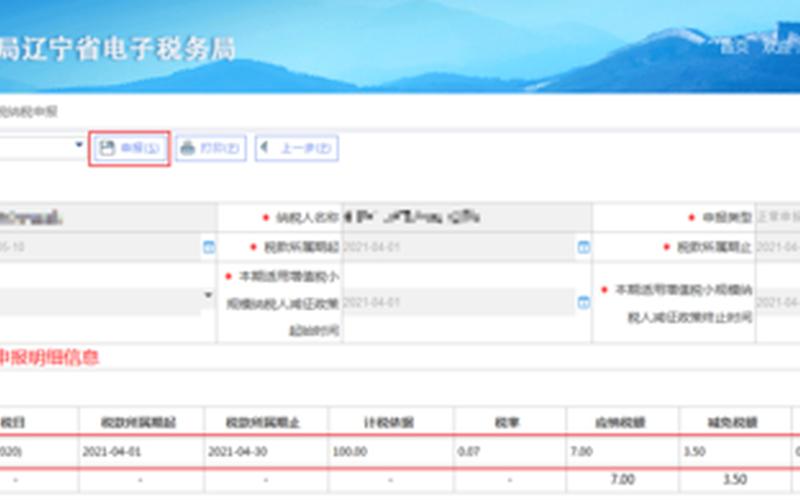
Task: Click the 申报类型 field label
Action: pyautogui.click(x=727, y=218)
